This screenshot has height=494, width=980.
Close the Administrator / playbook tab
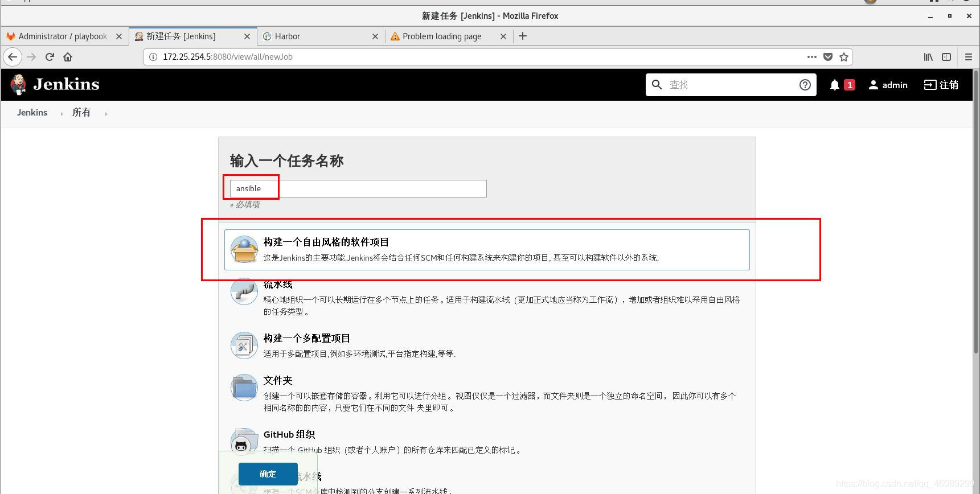point(118,36)
